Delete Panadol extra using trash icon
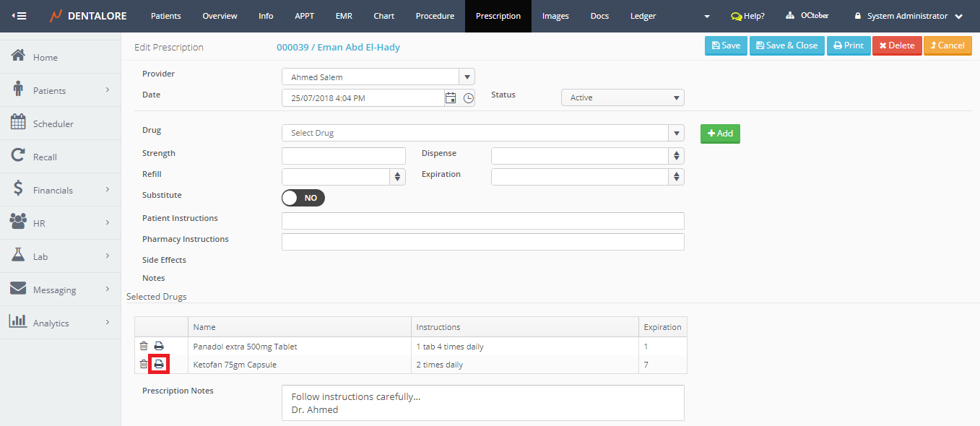The image size is (980, 426). 144,347
